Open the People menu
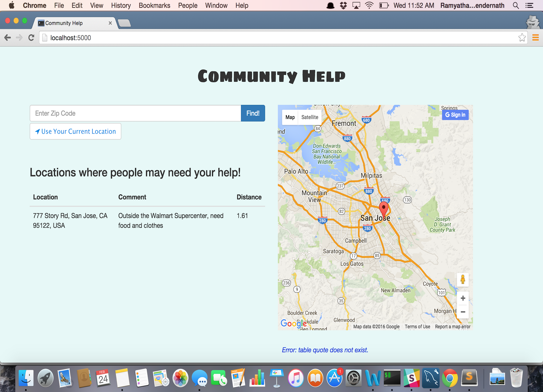This screenshot has height=392, width=543. coord(188,5)
